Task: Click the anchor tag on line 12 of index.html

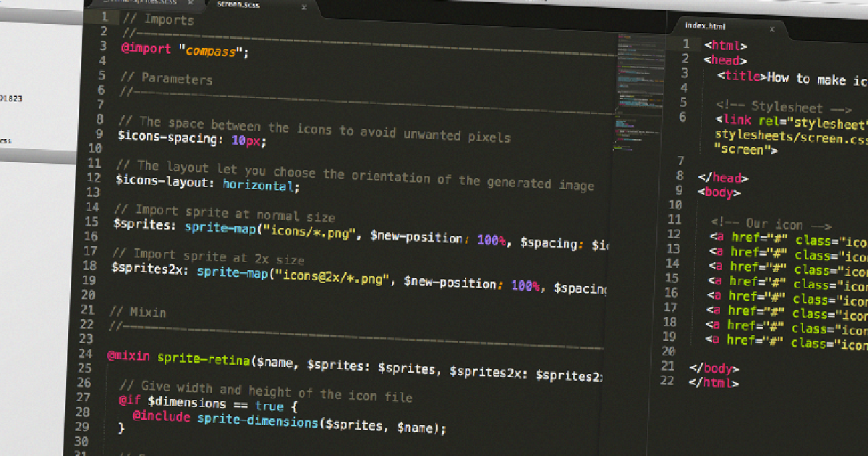Action: point(788,240)
